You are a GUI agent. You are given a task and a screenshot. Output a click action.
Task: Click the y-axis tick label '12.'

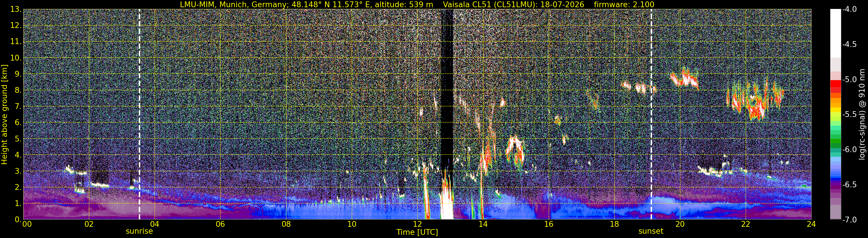coord(16,26)
